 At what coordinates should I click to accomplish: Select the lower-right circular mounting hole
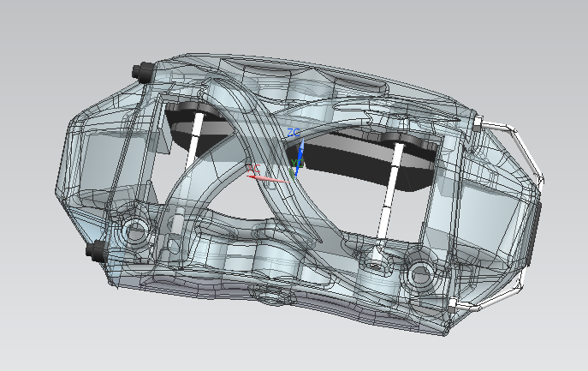(x=420, y=274)
